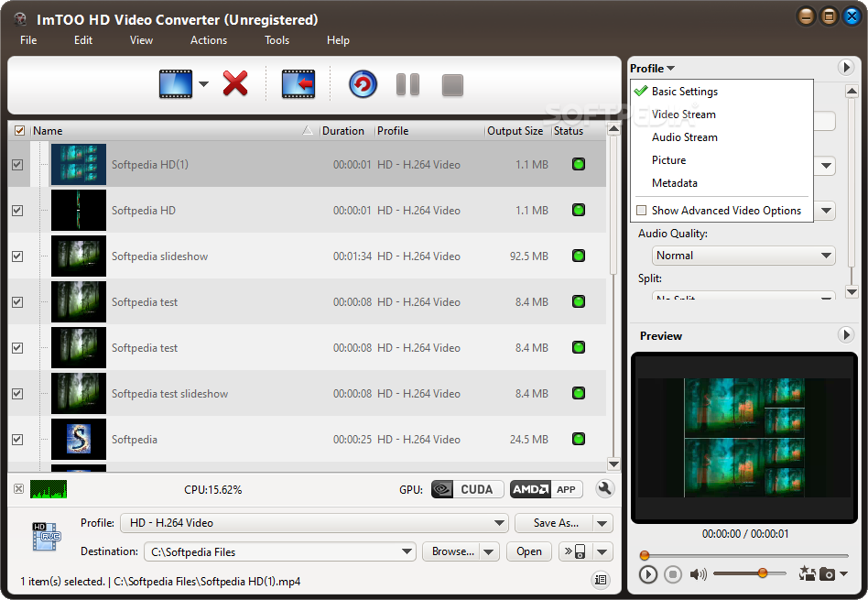Image resolution: width=868 pixels, height=600 pixels.
Task: Click the file list scroll down arrow
Action: coord(613,464)
